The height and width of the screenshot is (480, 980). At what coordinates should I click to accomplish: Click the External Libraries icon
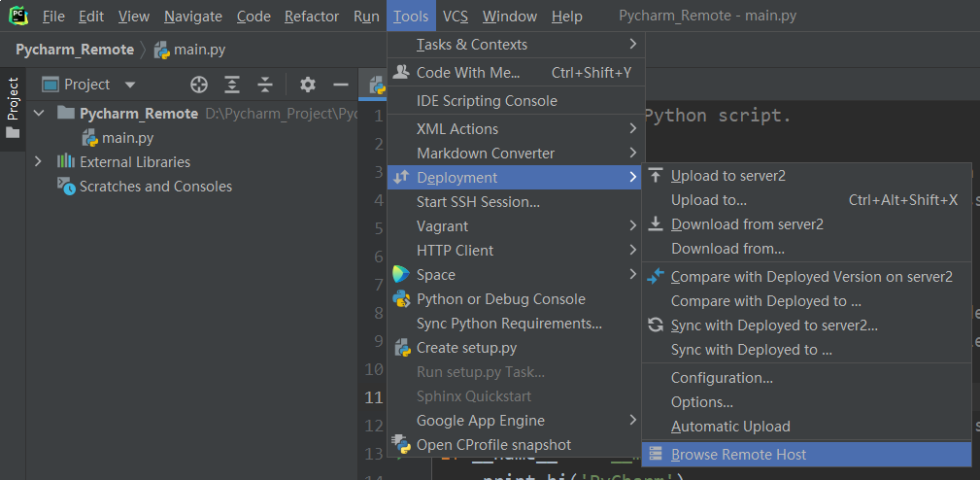[66, 161]
